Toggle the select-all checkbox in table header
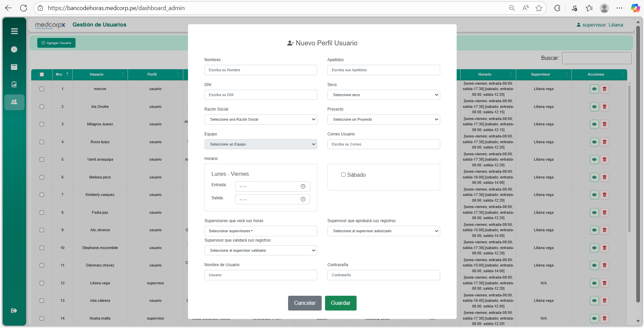 pyautogui.click(x=42, y=75)
